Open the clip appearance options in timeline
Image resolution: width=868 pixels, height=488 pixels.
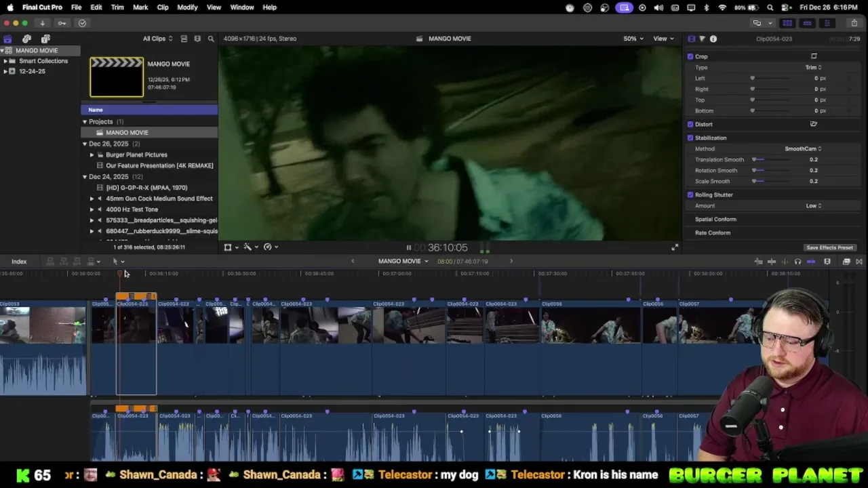827,262
